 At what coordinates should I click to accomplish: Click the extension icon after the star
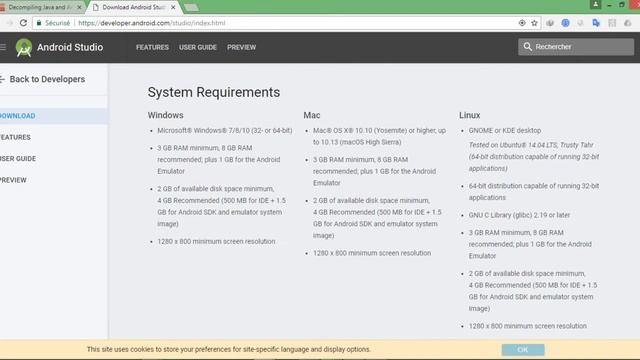click(550, 23)
